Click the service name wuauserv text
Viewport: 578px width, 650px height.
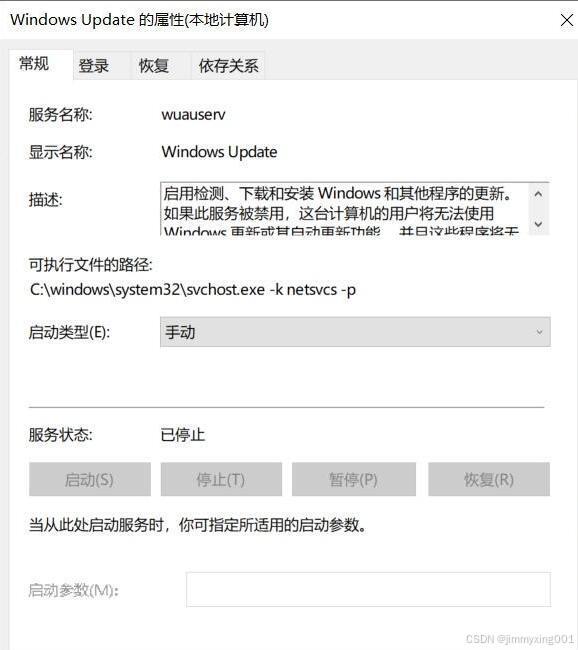[x=194, y=115]
